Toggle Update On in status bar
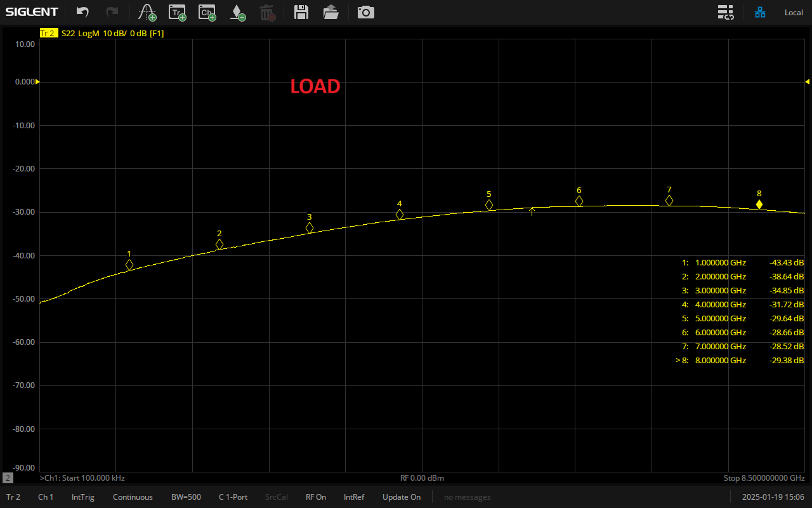 pos(401,497)
